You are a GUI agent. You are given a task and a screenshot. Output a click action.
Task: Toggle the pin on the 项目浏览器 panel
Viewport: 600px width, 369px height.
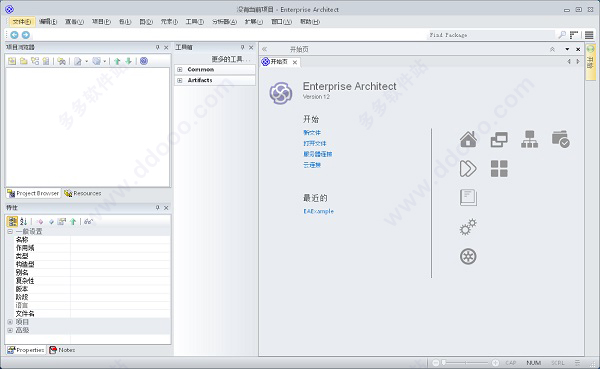pos(157,47)
